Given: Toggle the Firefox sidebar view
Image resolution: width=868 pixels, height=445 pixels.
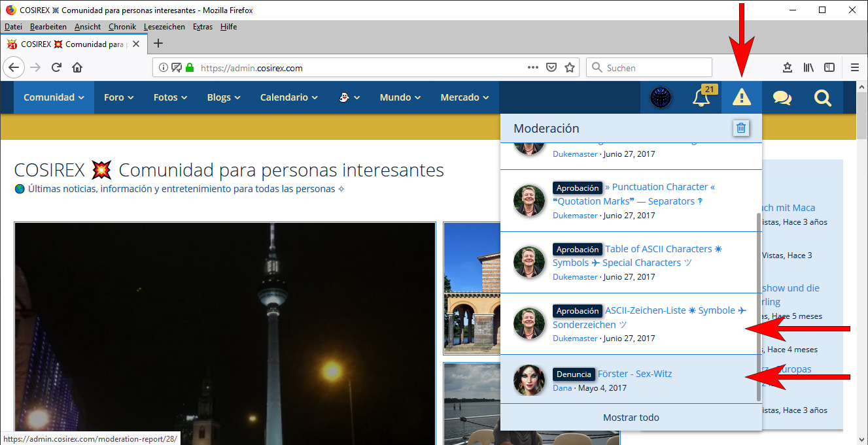Looking at the screenshot, I should [829, 67].
